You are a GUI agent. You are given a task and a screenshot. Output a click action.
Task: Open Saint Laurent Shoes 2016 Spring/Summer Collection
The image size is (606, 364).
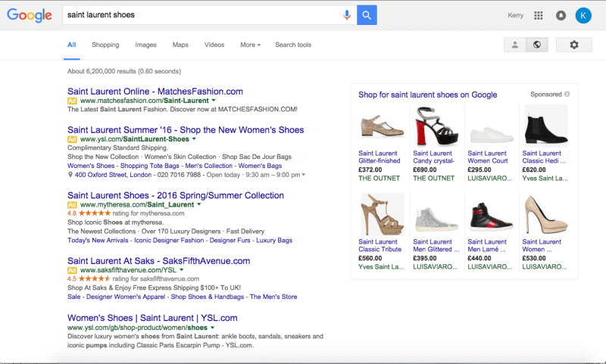pyautogui.click(x=176, y=195)
